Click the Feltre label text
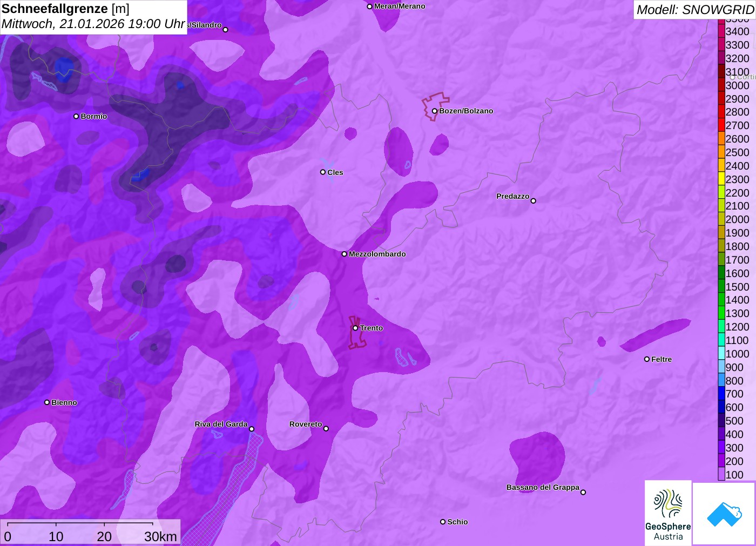 (661, 359)
